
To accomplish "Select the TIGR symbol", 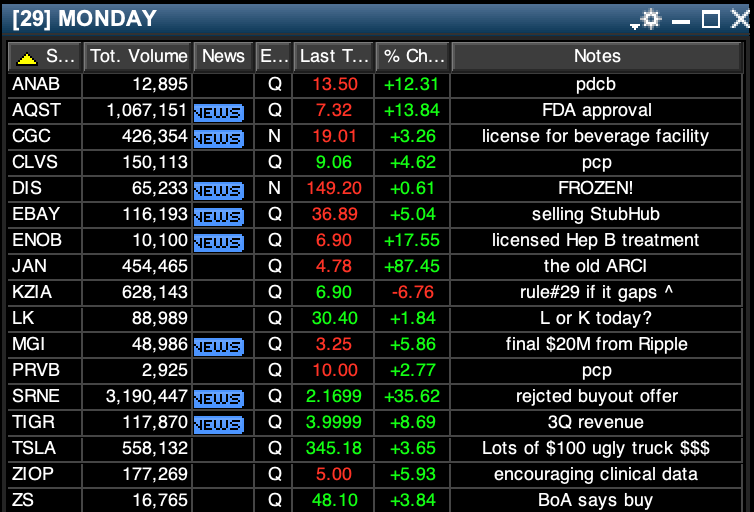I will coord(33,422).
